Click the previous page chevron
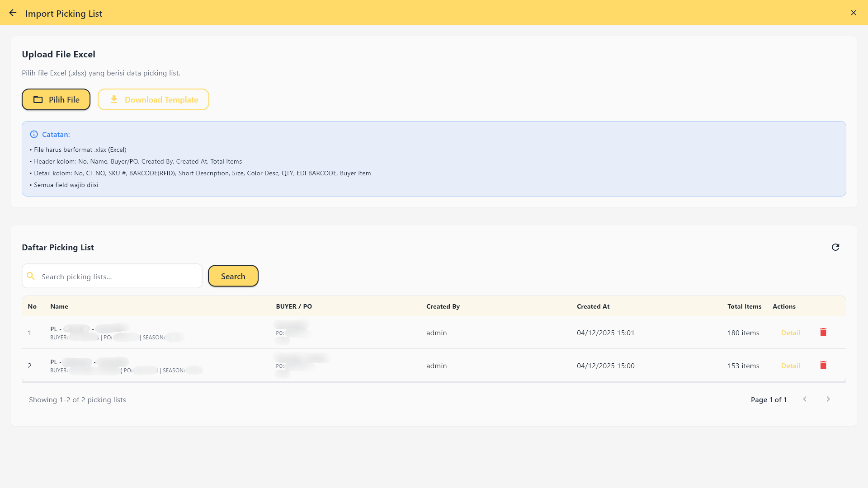The image size is (868, 488). [805, 399]
